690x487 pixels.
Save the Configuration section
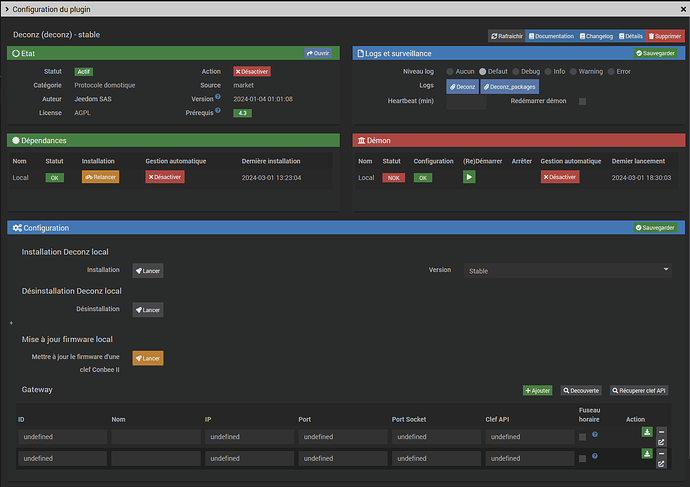pyautogui.click(x=655, y=227)
